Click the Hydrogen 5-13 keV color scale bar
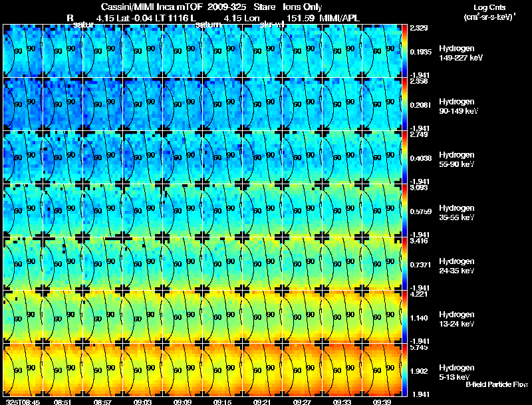 pyautogui.click(x=404, y=370)
